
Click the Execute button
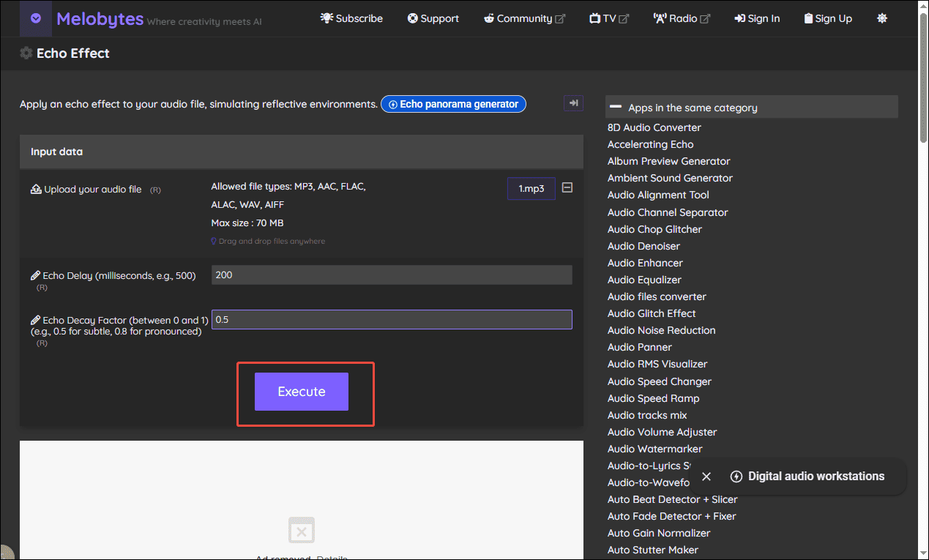[x=301, y=392]
